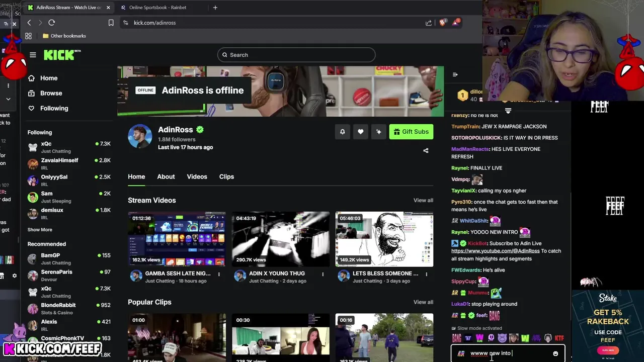The image size is (644, 362).
Task: Click the address bar with kick.com/adinross
Action: [272, 23]
